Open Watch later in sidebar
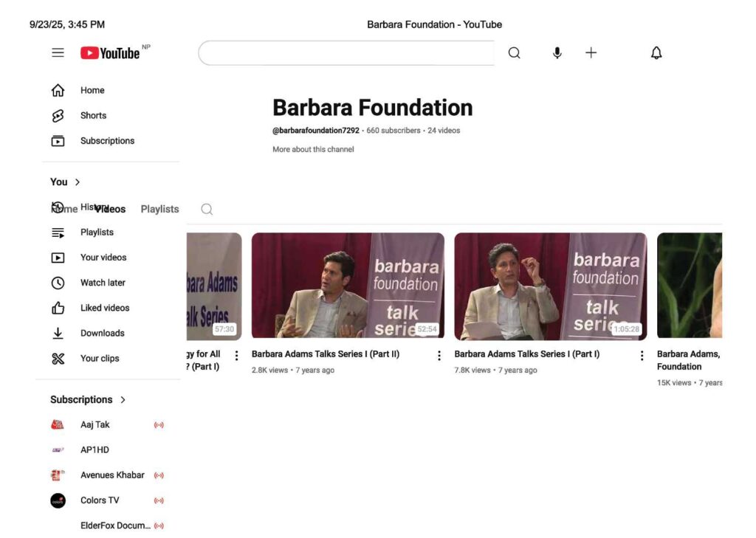Screen dimensions: 756x538 coord(103,283)
